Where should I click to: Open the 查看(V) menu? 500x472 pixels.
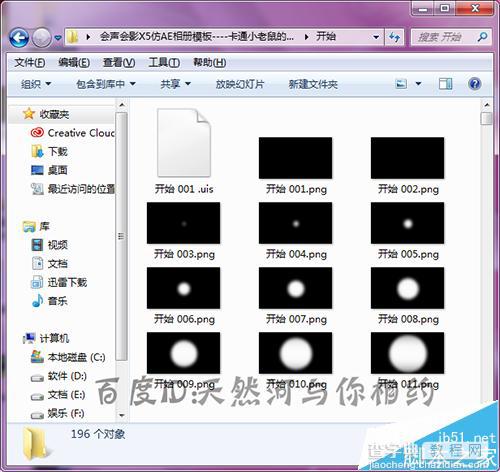119,62
